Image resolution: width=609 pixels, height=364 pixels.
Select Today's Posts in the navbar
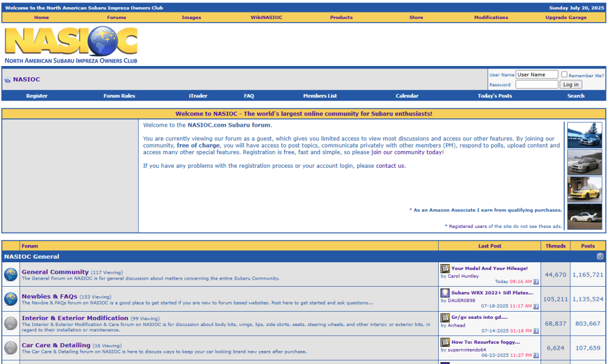tap(494, 96)
